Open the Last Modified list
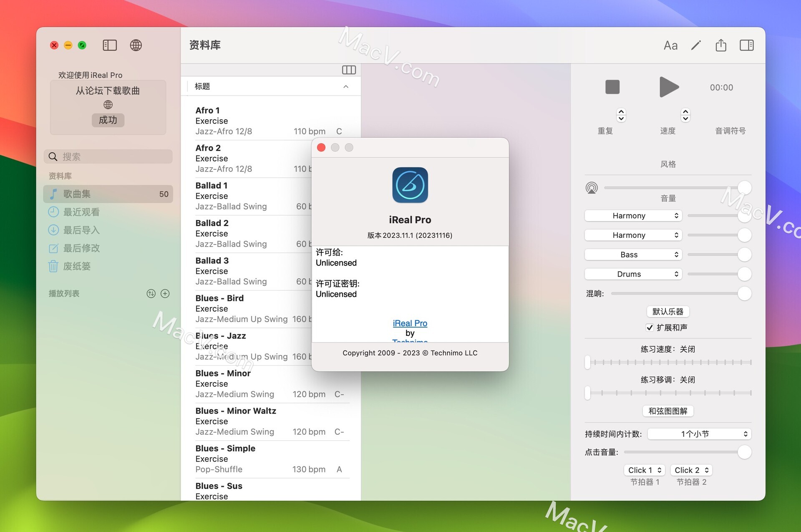The height and width of the screenshot is (532, 801). (108, 248)
